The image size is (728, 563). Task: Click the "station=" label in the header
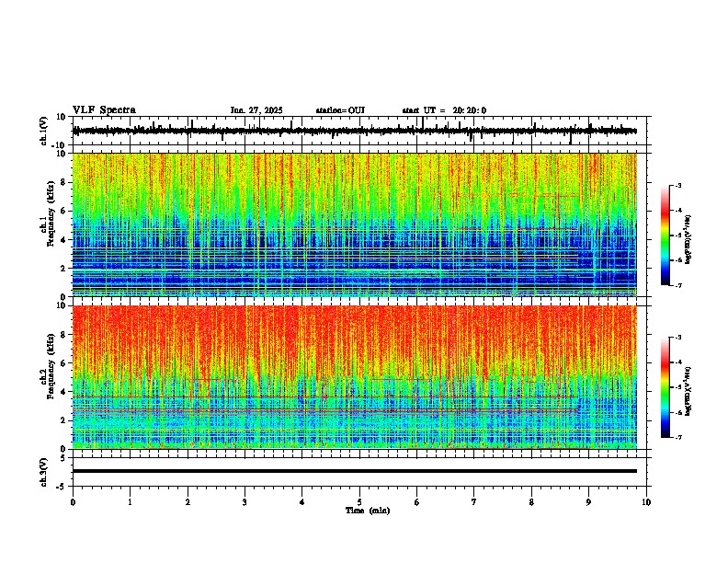click(332, 110)
